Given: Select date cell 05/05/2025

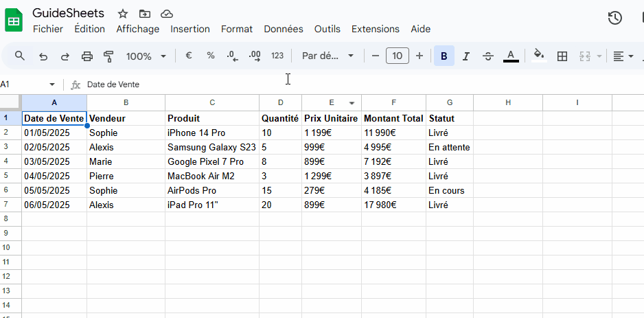Looking at the screenshot, I should [54, 190].
